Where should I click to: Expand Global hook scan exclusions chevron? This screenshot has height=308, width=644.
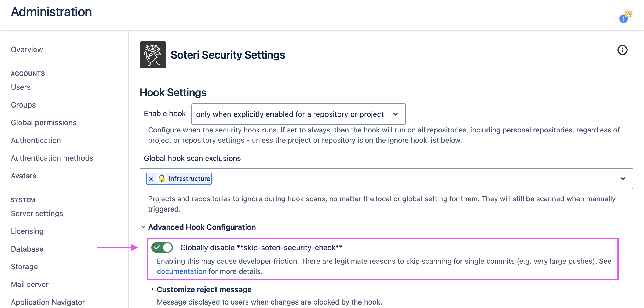[x=623, y=179]
